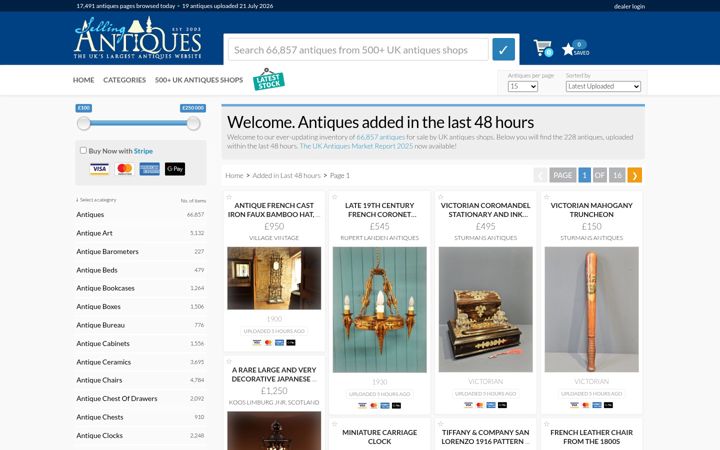Open The UK Antiques Market Report 2025

pyautogui.click(x=356, y=146)
